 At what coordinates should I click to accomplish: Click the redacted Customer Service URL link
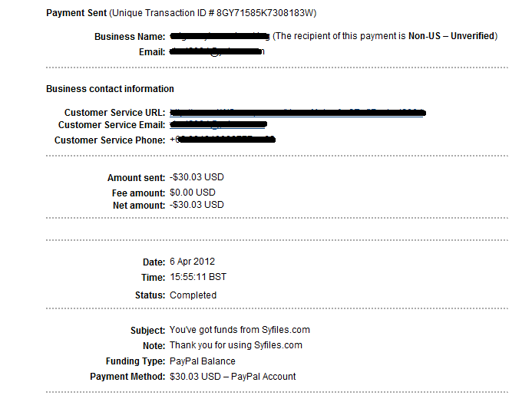(x=298, y=113)
